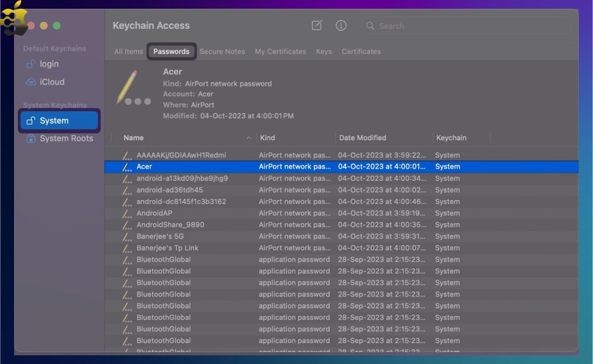Screen dimensions: 593x364
Task: Select the AAAAAKj/GDIAAwH1Redmi entry
Action: [x=341, y=155]
